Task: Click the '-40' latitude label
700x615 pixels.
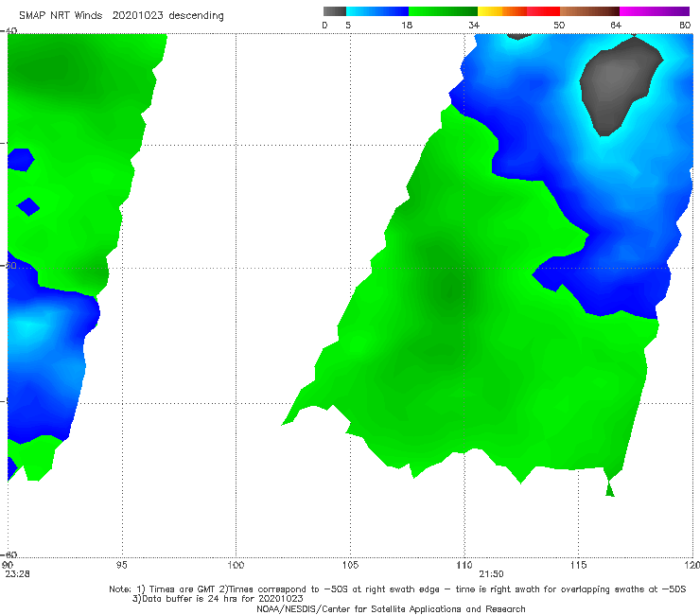Action: point(9,31)
